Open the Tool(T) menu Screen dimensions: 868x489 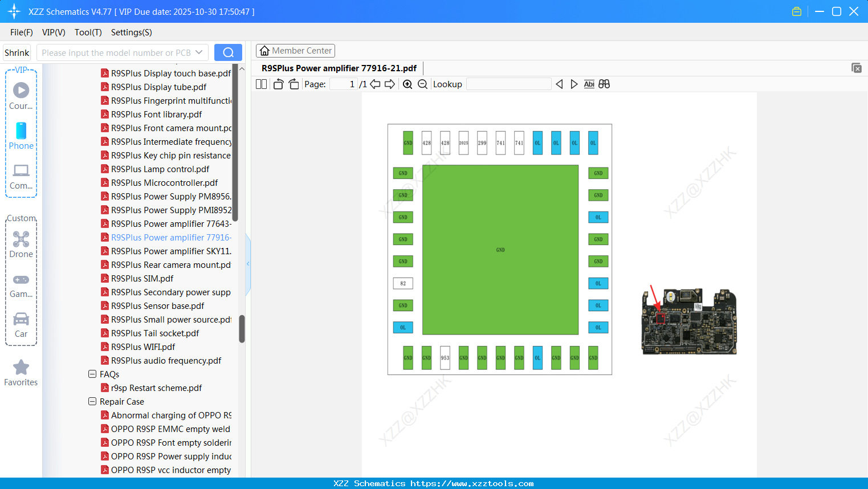point(88,32)
